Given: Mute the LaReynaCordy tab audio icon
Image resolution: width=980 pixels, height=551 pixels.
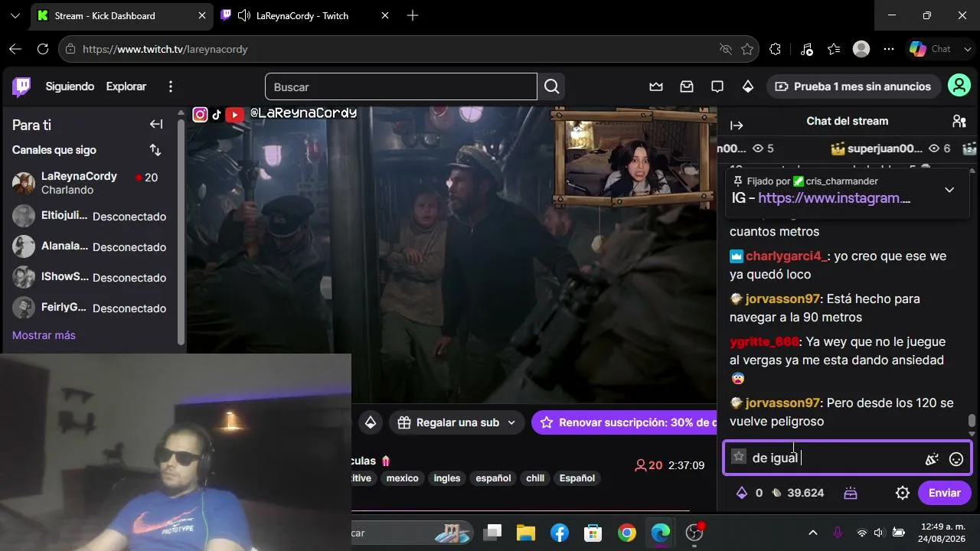Looking at the screenshot, I should [244, 15].
